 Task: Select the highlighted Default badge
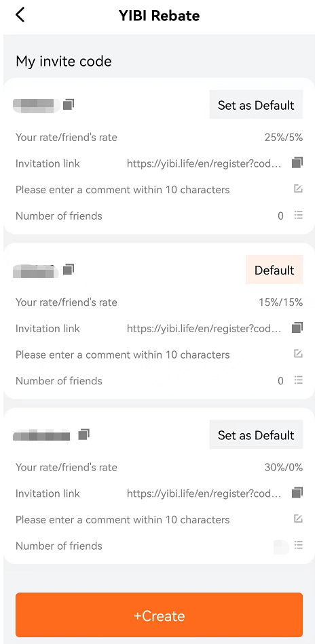point(274,270)
